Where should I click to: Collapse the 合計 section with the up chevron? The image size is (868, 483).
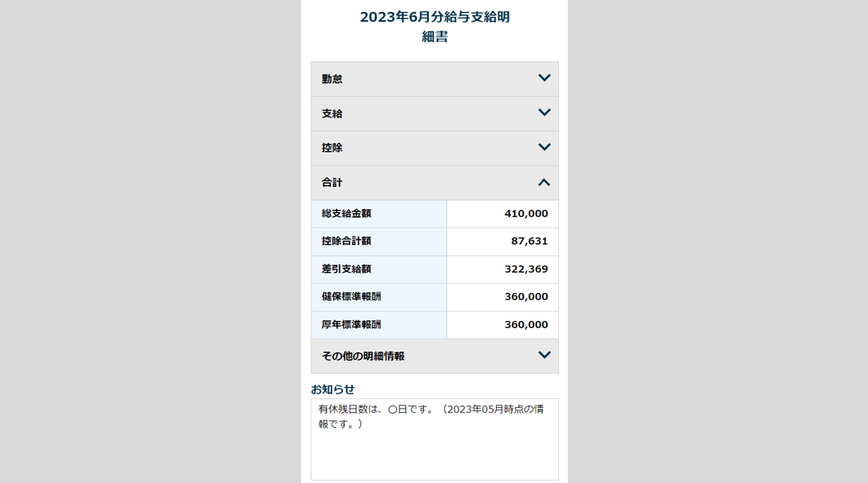pyautogui.click(x=545, y=182)
